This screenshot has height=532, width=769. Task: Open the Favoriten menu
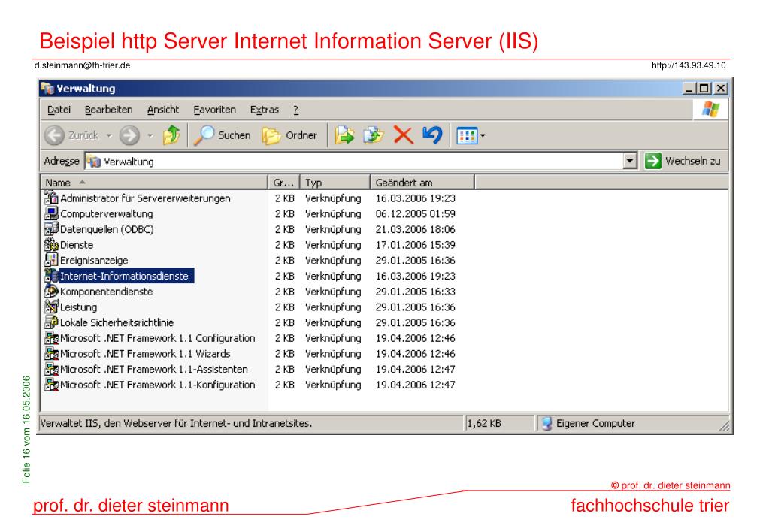pos(214,110)
